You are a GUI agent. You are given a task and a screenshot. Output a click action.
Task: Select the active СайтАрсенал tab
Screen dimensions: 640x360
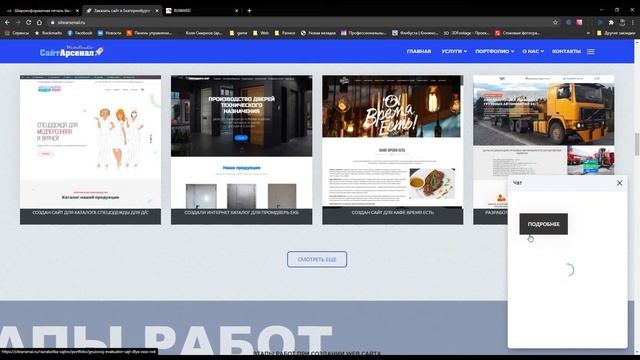point(121,11)
